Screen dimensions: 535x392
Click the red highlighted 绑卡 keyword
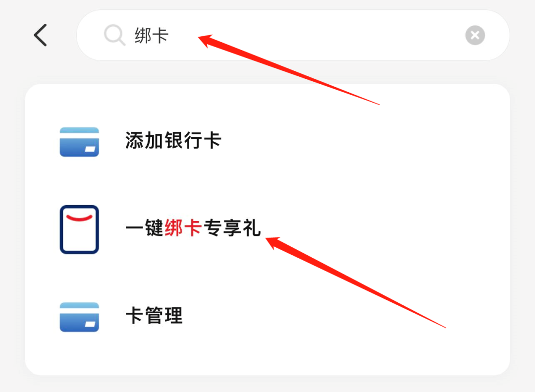coord(183,228)
